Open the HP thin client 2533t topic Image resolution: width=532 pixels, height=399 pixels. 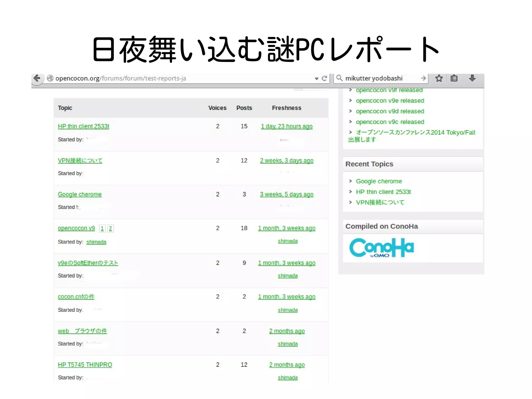83,126
